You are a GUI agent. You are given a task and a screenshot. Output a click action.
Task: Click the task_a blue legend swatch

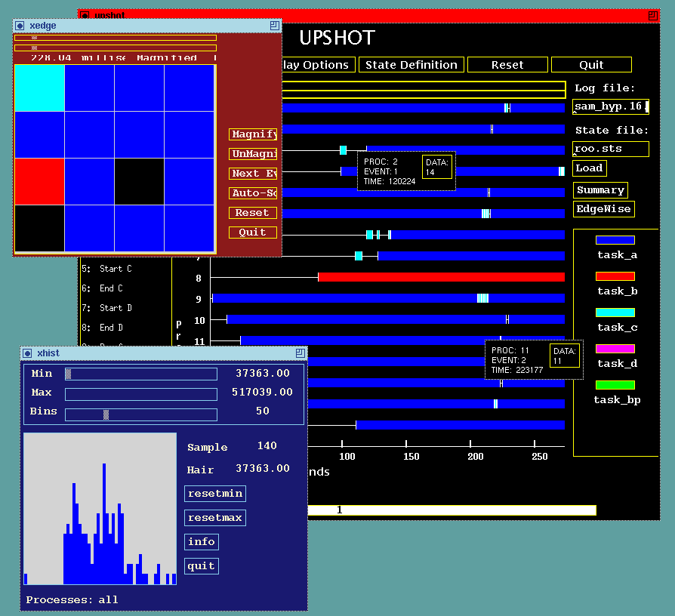click(615, 240)
